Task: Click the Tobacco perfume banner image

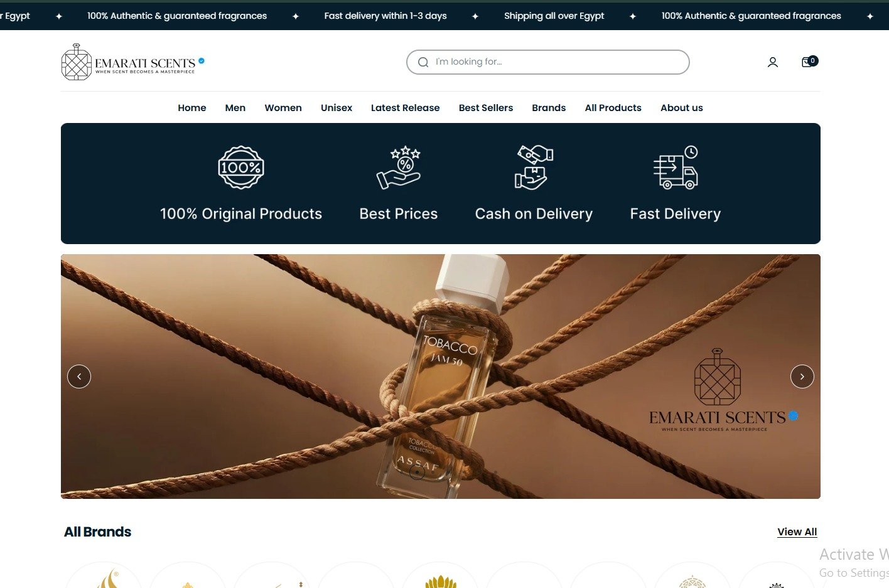Action: (x=441, y=377)
